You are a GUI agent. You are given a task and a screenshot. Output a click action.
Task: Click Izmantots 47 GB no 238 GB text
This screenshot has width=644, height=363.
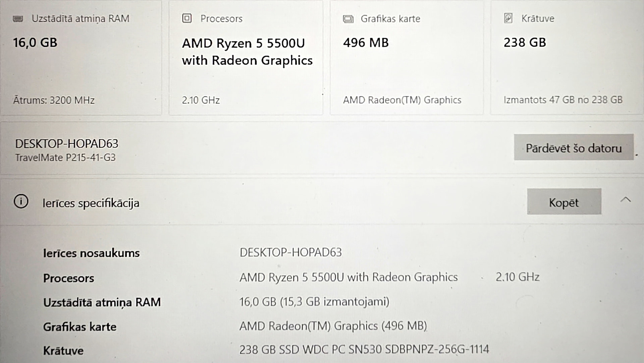coord(562,100)
